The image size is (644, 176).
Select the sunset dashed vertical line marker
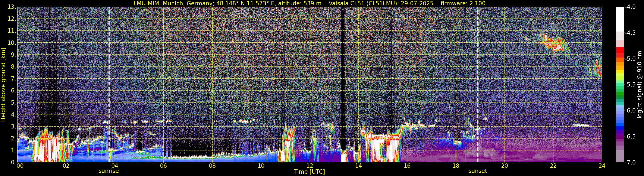478,85
